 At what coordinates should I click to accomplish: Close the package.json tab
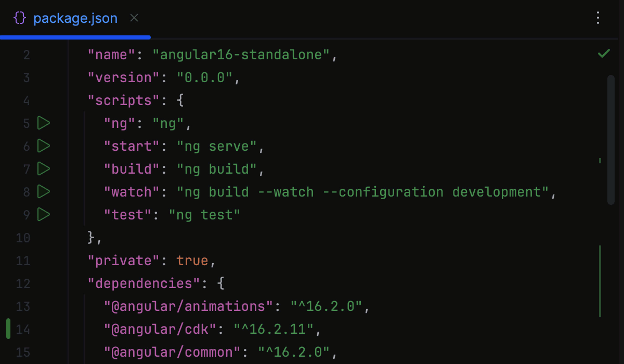pos(134,18)
